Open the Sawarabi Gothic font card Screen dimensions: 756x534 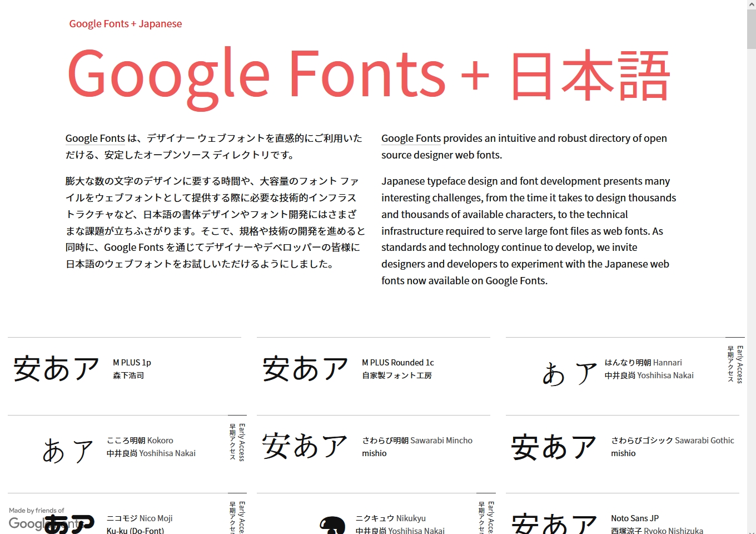click(x=623, y=454)
